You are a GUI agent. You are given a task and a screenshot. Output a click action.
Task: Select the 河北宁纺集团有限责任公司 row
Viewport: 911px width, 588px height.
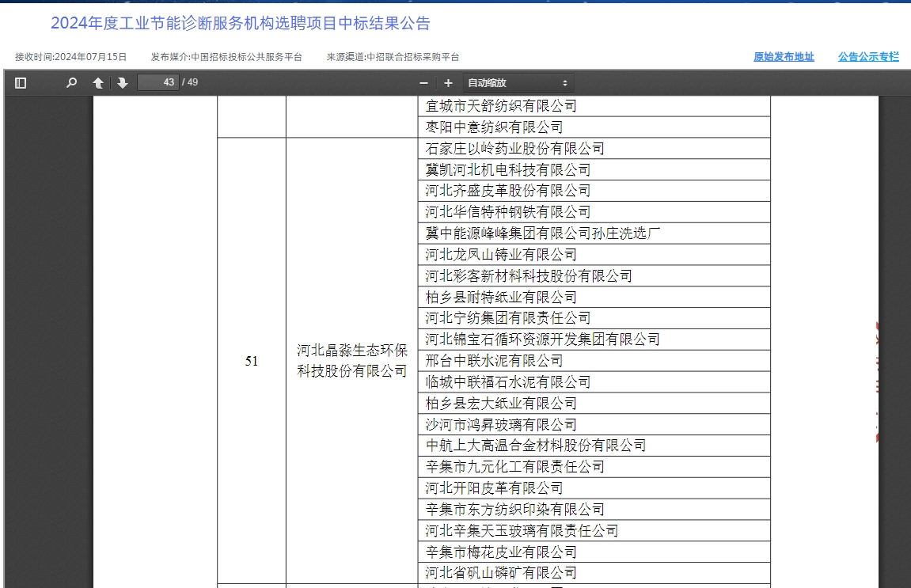tap(594, 318)
